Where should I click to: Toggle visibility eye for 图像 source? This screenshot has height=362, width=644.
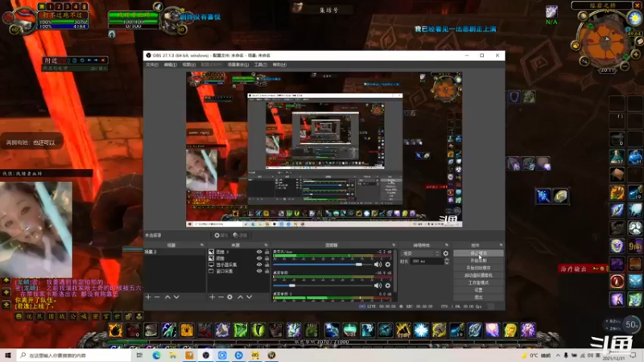(258, 258)
